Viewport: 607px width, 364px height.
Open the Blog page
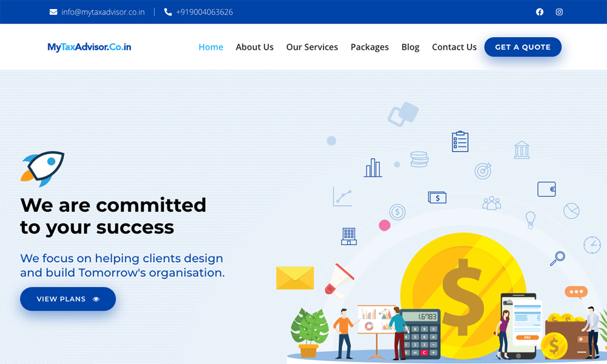[x=410, y=47]
